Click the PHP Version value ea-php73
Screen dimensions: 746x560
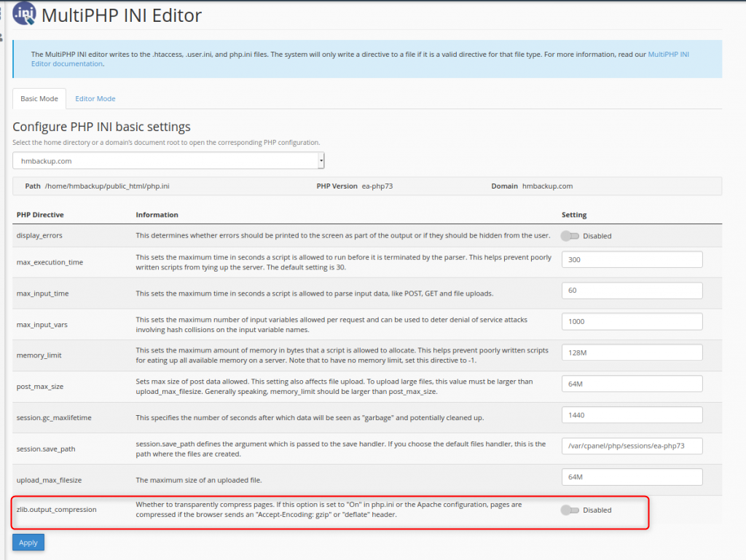pyautogui.click(x=377, y=186)
